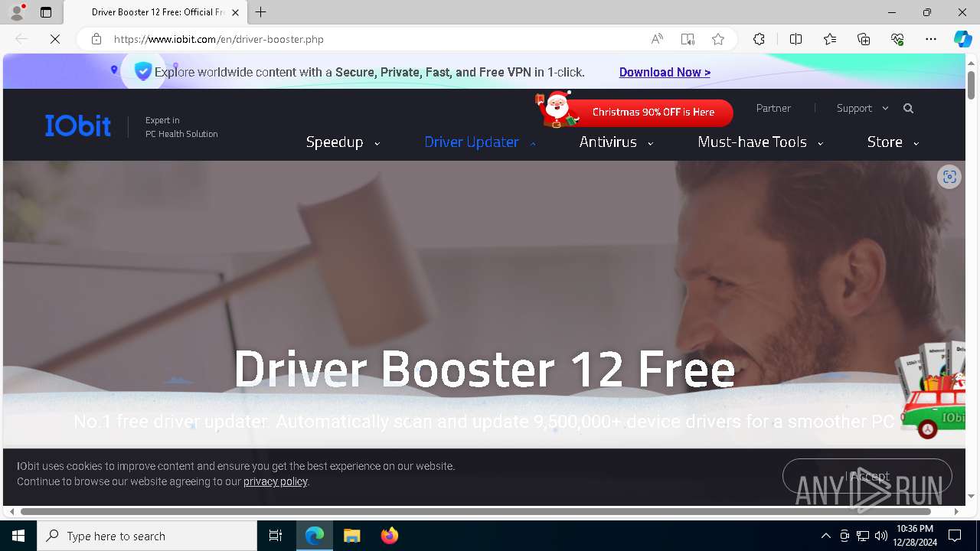Viewport: 980px width, 551px height.
Task: Expand the Speedup menu
Action: point(342,142)
